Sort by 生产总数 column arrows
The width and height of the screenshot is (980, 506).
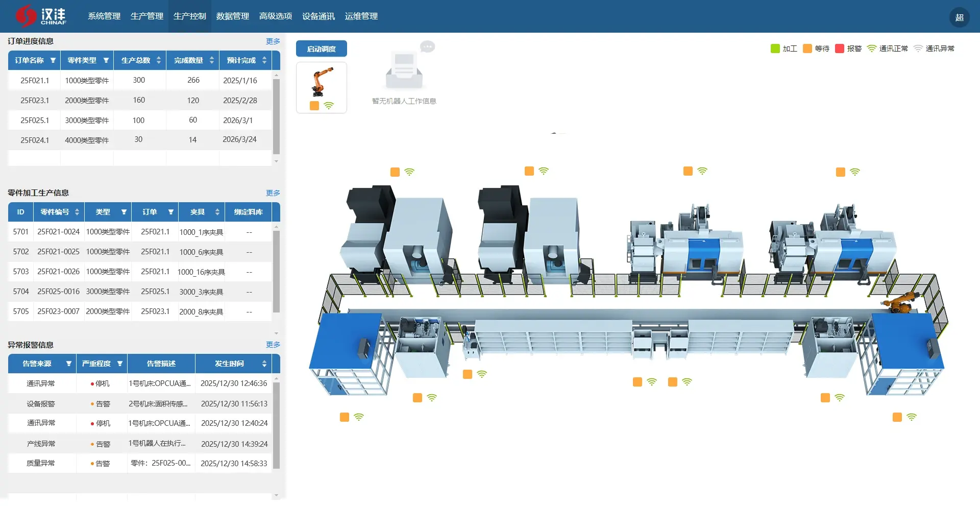159,60
